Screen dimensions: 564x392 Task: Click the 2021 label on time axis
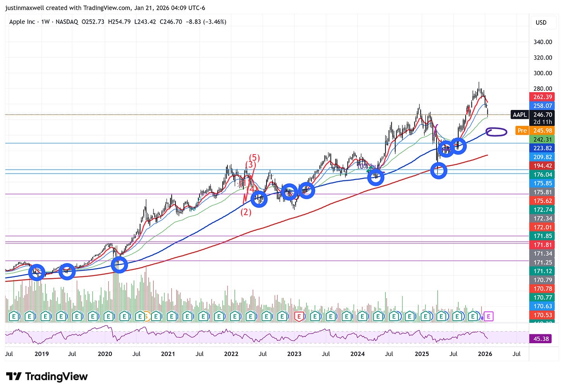[x=168, y=354]
